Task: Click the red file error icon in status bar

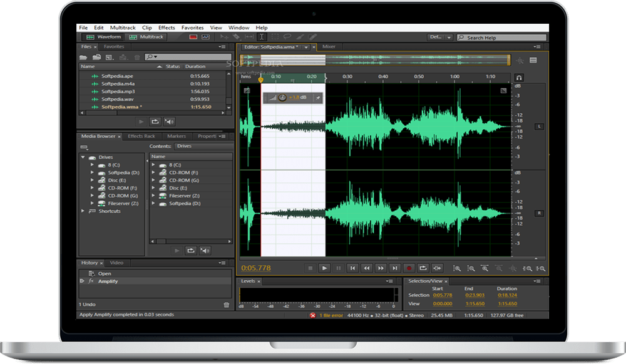Action: click(312, 315)
